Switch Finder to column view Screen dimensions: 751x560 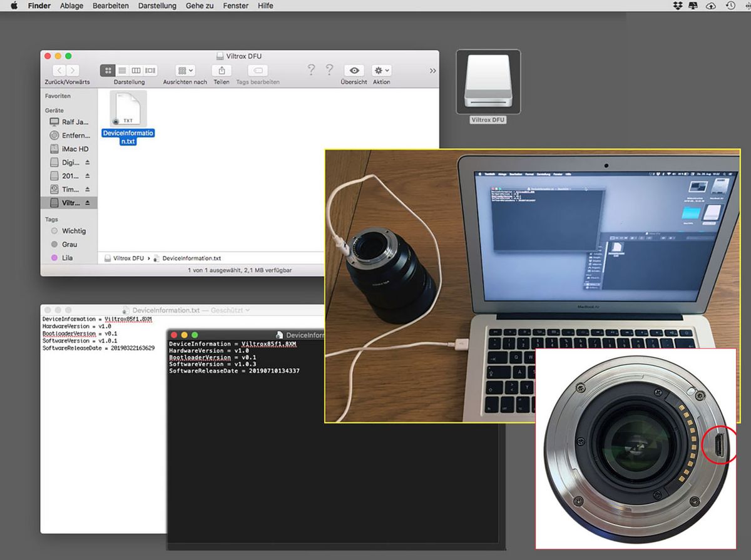pyautogui.click(x=136, y=71)
